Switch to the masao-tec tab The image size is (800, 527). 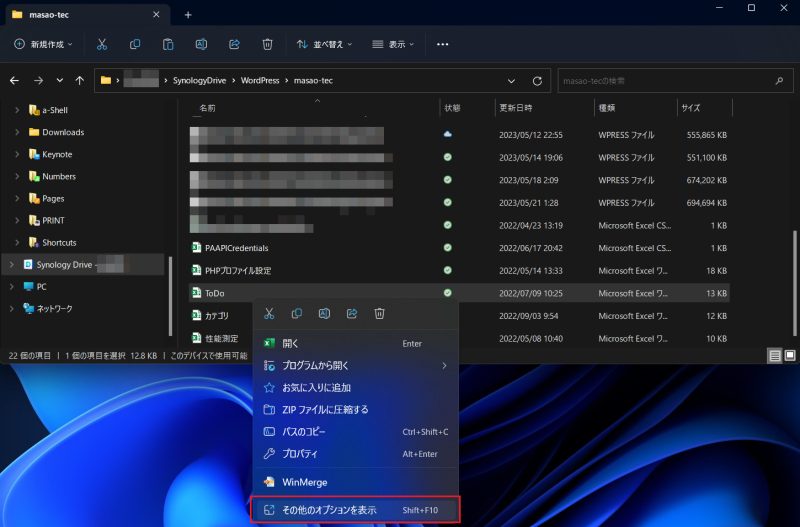tap(87, 15)
